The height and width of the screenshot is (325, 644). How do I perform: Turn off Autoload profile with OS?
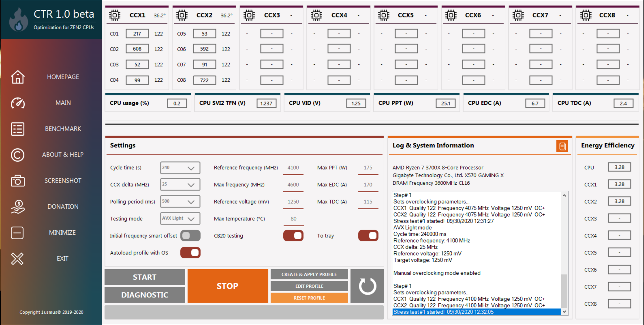[x=190, y=253]
